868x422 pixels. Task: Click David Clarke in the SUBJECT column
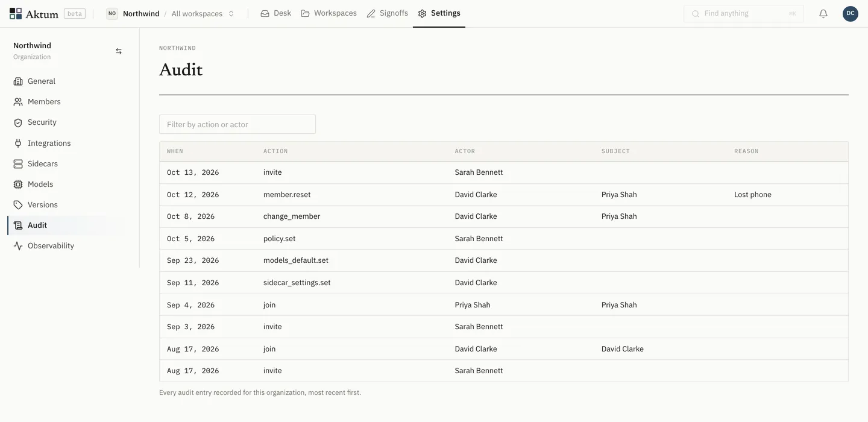(x=623, y=349)
